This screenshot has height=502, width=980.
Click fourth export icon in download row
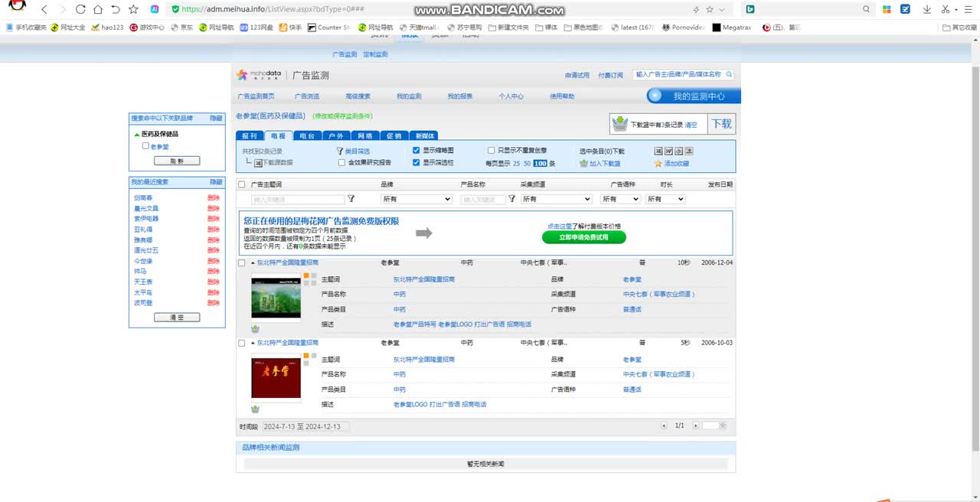[x=688, y=151]
